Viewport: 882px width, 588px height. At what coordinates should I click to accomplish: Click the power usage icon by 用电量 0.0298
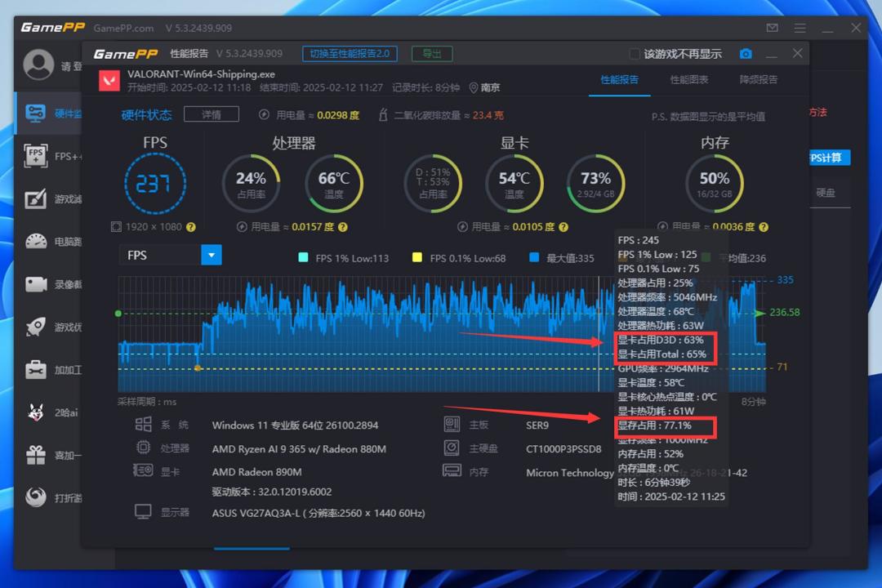click(264, 115)
